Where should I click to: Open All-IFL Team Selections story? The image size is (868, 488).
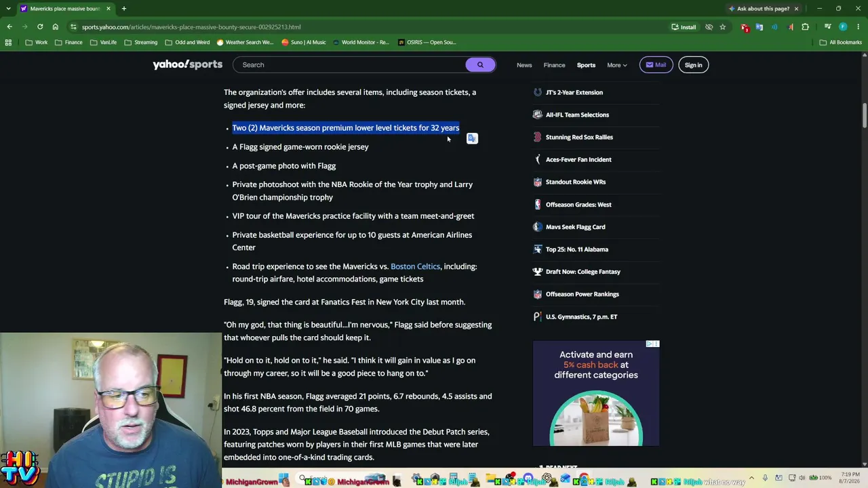[x=577, y=115]
